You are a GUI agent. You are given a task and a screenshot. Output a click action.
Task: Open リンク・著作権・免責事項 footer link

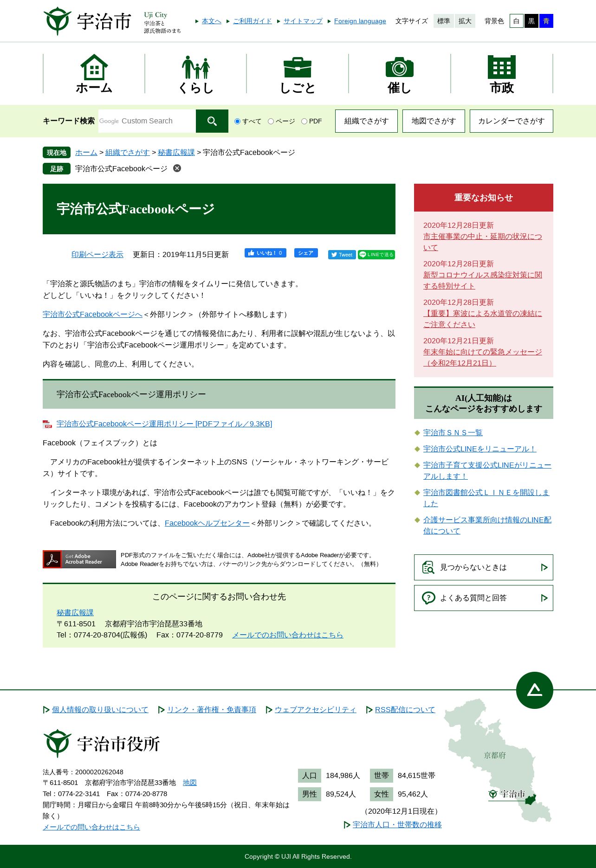pos(212,709)
